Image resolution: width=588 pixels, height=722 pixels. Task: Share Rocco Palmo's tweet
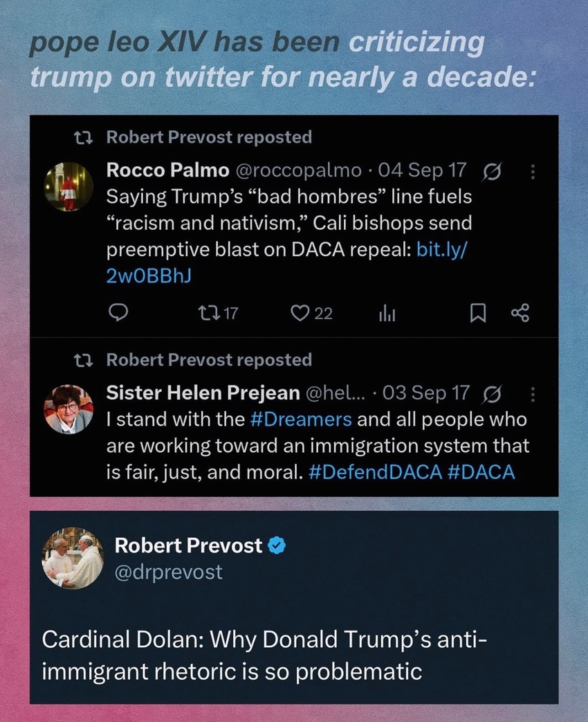click(x=520, y=314)
